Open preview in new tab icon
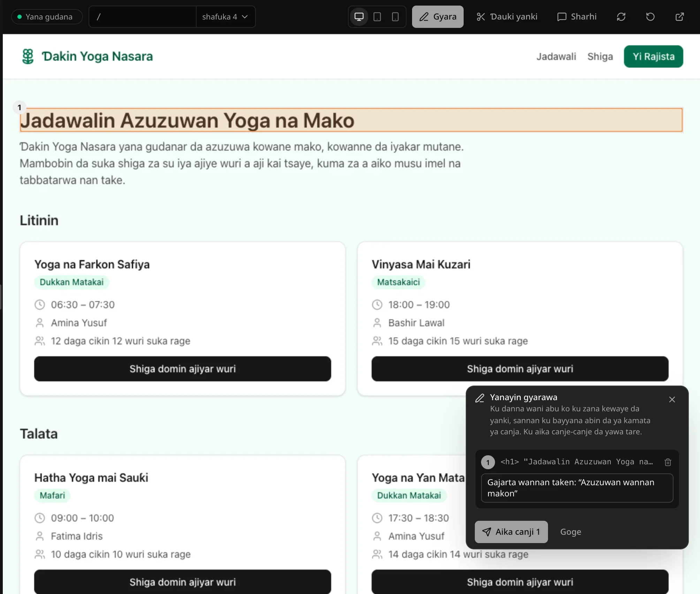Image resolution: width=700 pixels, height=594 pixels. pos(679,17)
